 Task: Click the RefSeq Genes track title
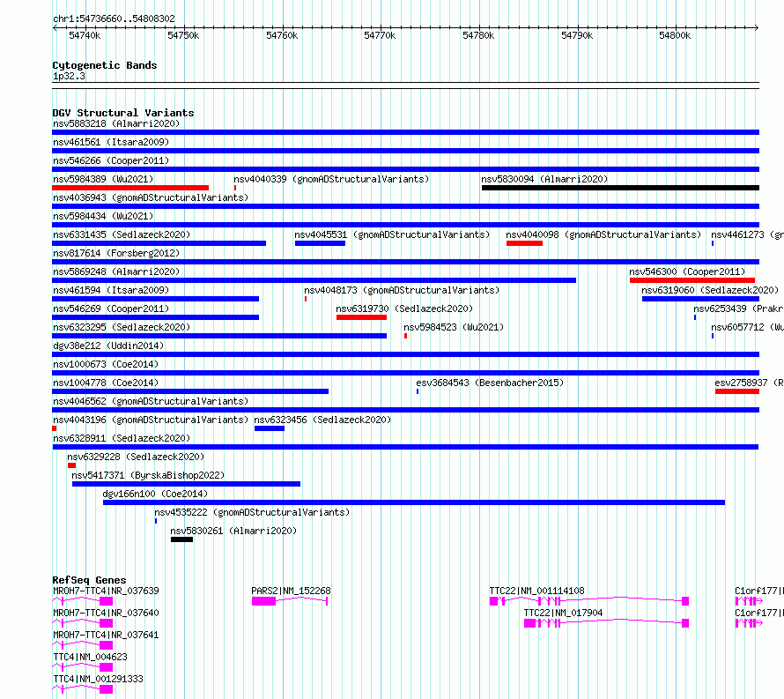point(89,580)
